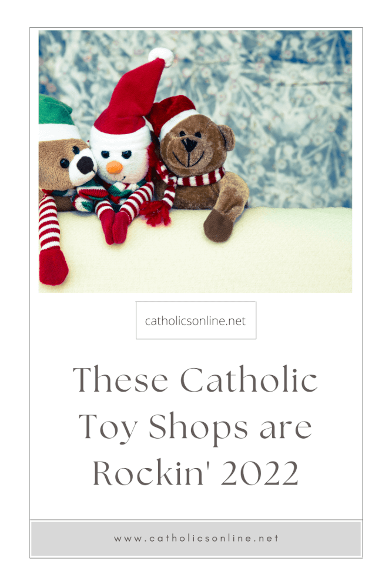392x588 pixels.
Task: Click the brown bear's ear
Action: point(227,137)
